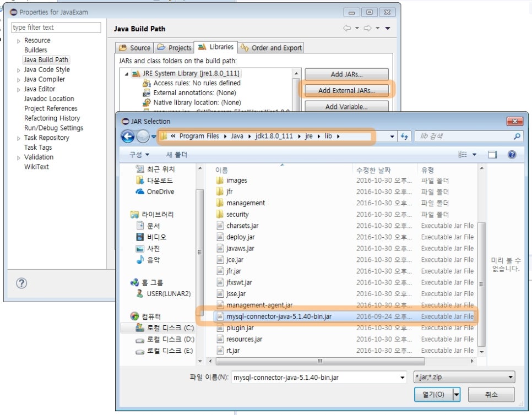
Task: Expand the Java Compiler node
Action: [19, 80]
